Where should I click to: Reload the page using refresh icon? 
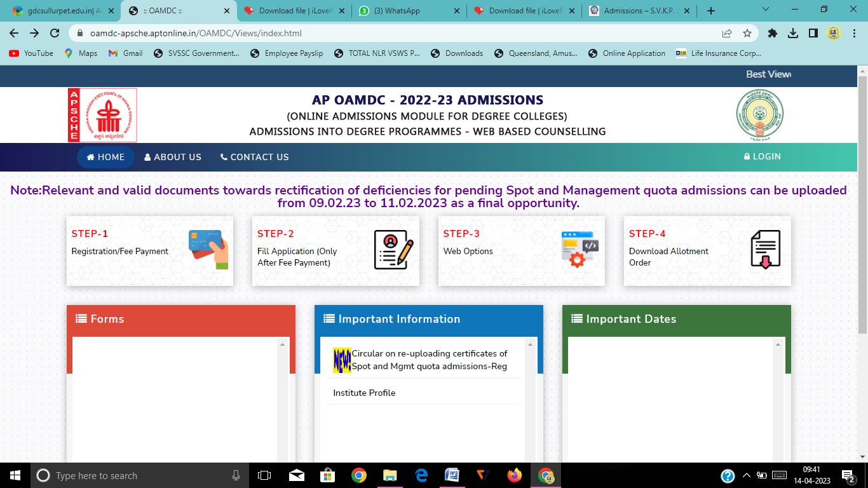point(55,33)
